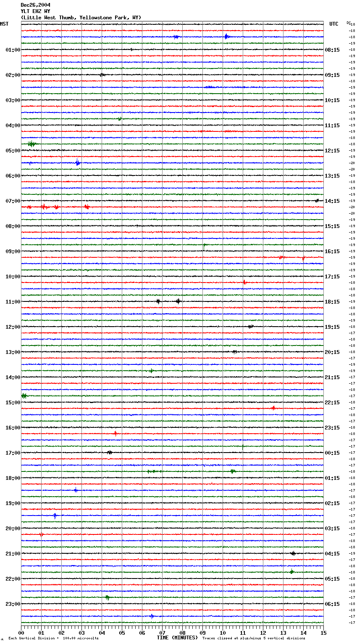Click minute 03 on the bottom axis

[81, 633]
